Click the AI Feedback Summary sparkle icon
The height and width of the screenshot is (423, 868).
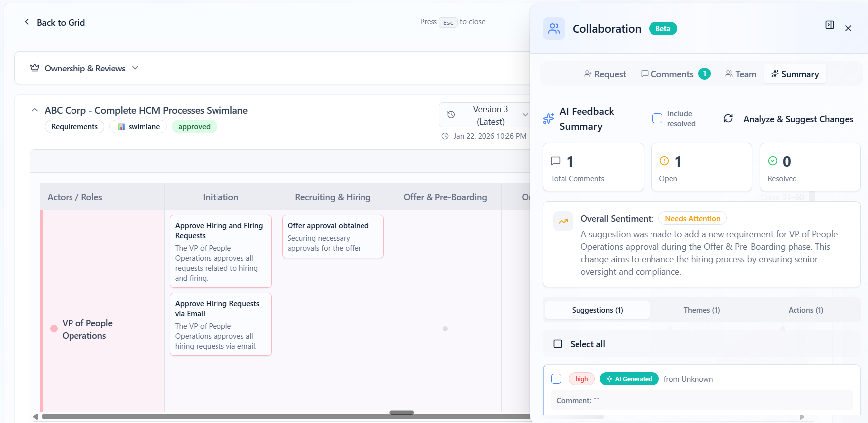click(x=548, y=119)
